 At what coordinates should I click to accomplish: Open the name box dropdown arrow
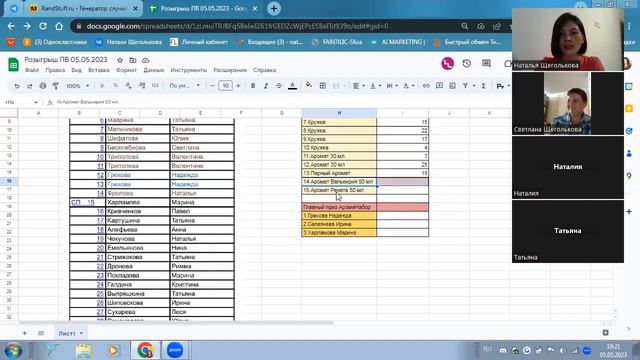pyautogui.click(x=36, y=102)
